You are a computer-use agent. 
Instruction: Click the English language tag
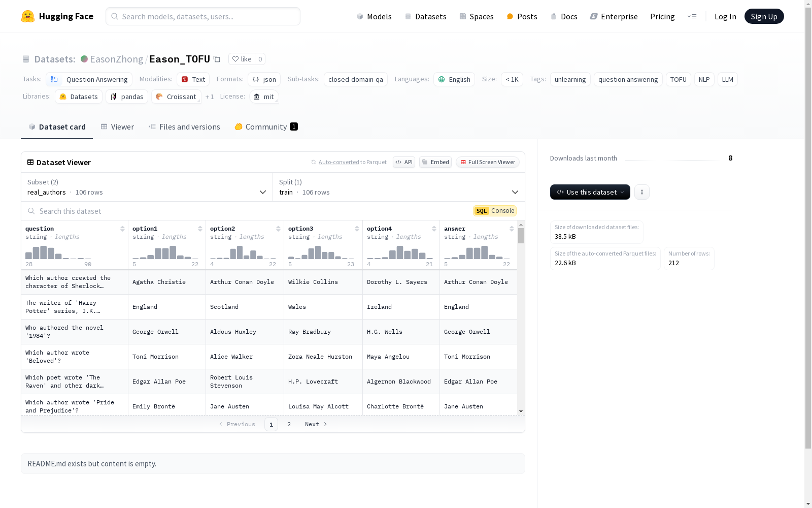click(x=454, y=79)
